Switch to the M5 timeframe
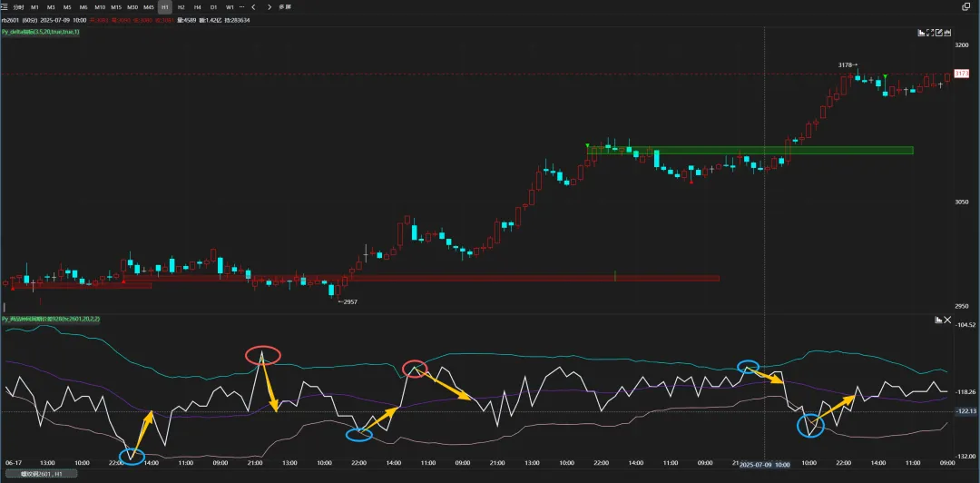Image resolution: width=980 pixels, height=483 pixels. [67, 6]
